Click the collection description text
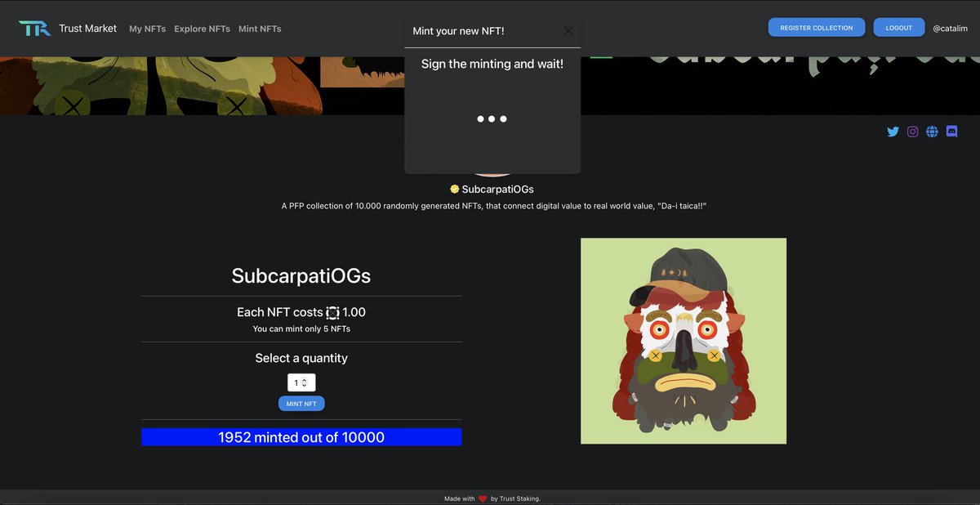The height and width of the screenshot is (505, 980). tap(493, 206)
